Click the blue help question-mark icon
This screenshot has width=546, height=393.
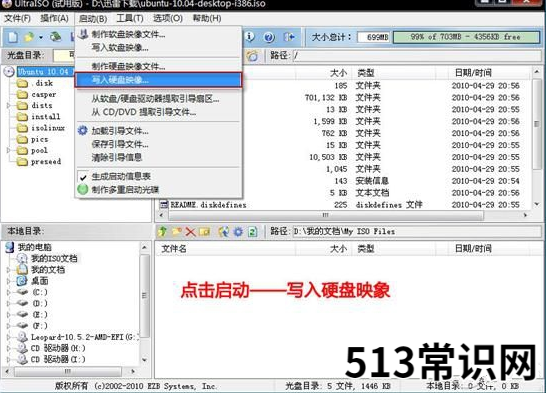[x=269, y=37]
